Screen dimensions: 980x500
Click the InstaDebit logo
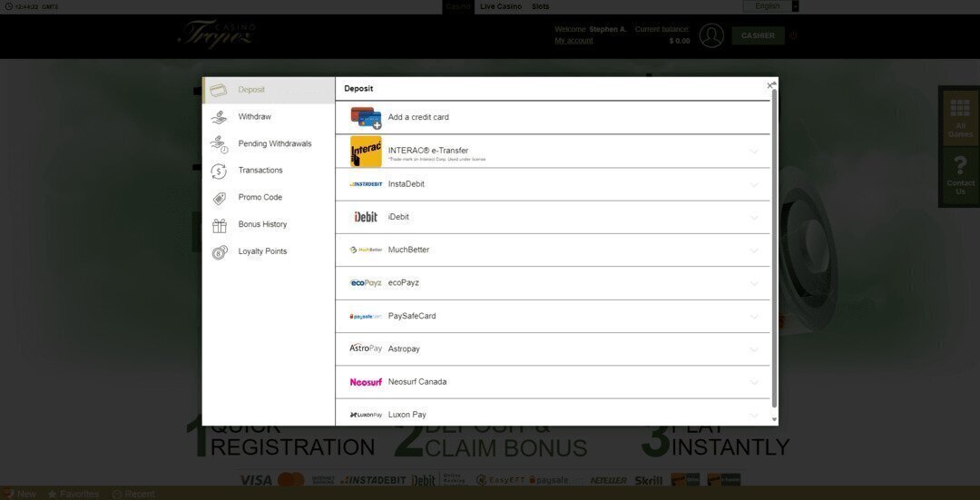[x=366, y=184]
